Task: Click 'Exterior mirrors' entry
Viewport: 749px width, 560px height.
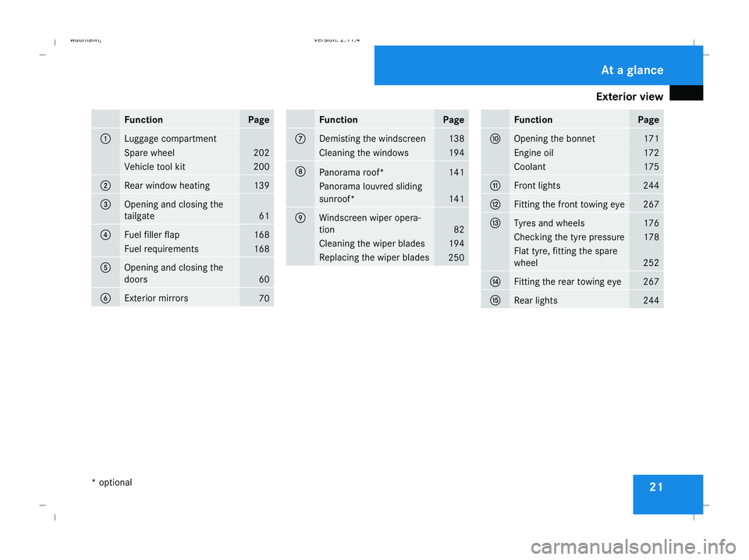Action: point(156,299)
